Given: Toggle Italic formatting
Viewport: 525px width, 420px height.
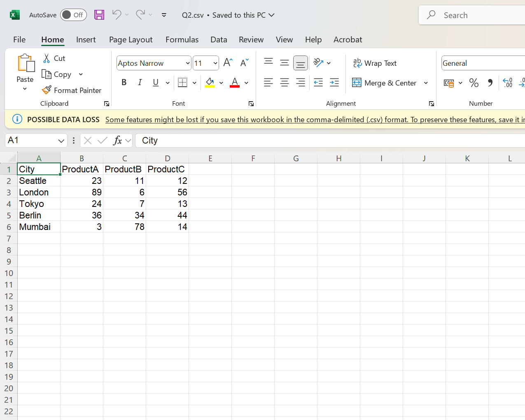Looking at the screenshot, I should 140,83.
